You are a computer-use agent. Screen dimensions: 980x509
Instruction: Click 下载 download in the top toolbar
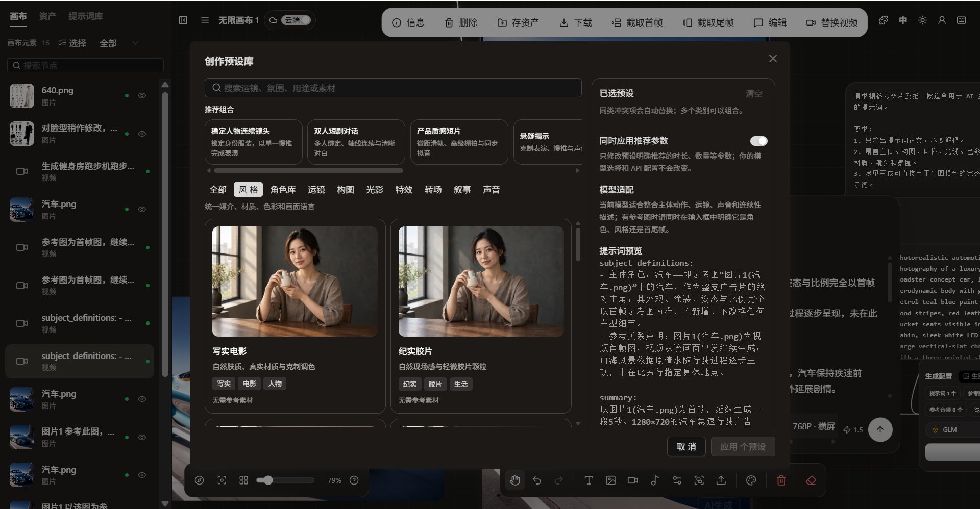click(575, 22)
